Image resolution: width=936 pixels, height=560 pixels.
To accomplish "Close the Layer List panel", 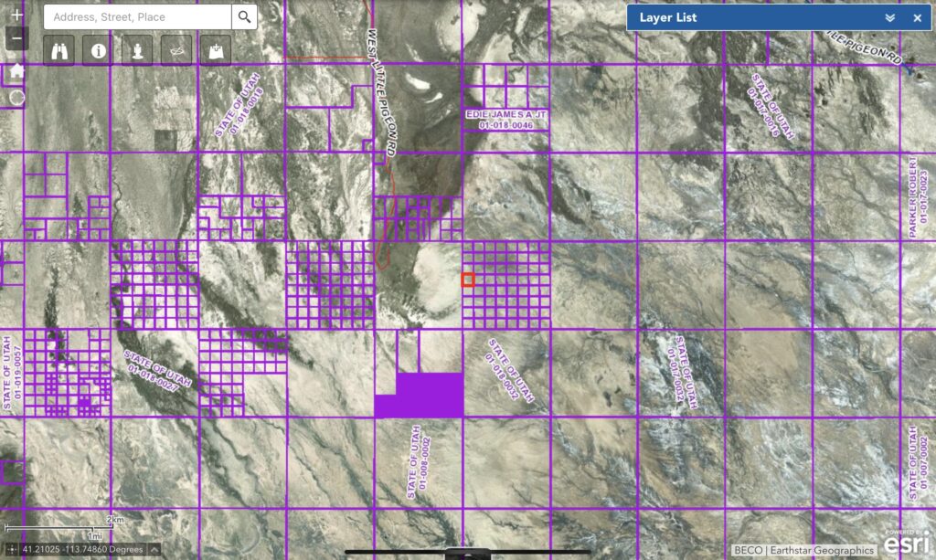I will [917, 17].
